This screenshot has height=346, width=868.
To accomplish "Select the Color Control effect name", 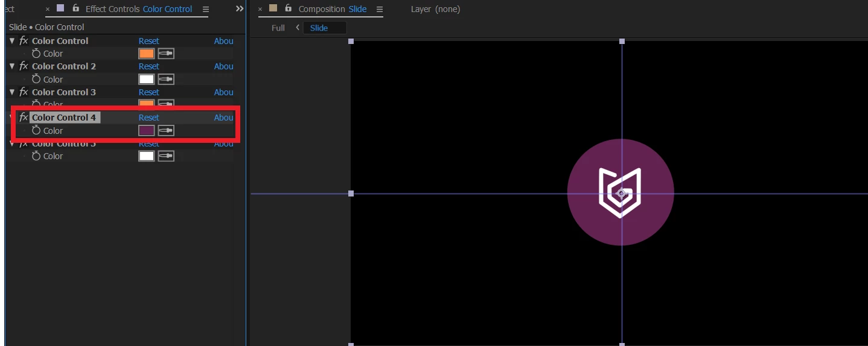I will tap(60, 41).
